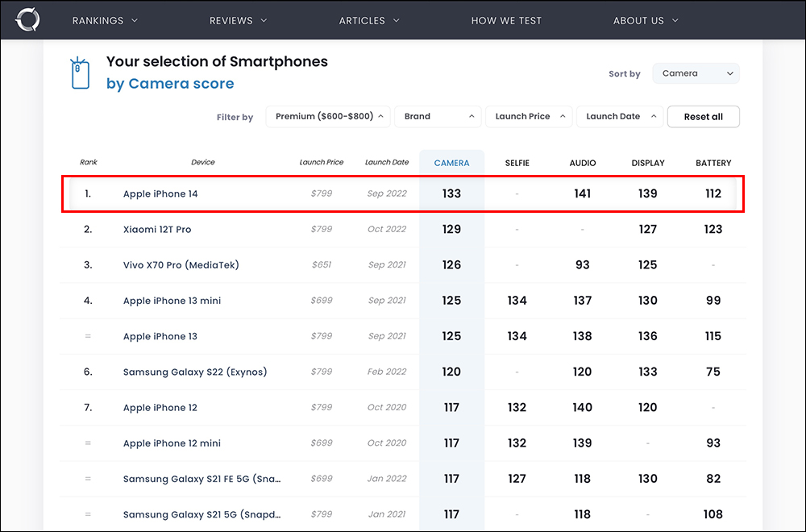The width and height of the screenshot is (806, 532).
Task: Open the Brand filter dropdown
Action: [x=438, y=117]
